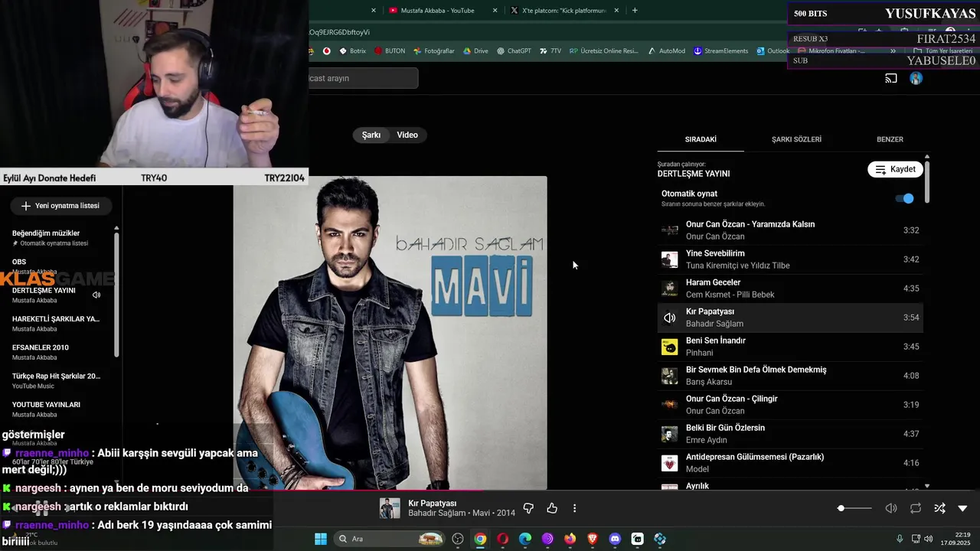Viewport: 980px width, 551px height.
Task: Open the Drive bookmark
Action: 475,51
